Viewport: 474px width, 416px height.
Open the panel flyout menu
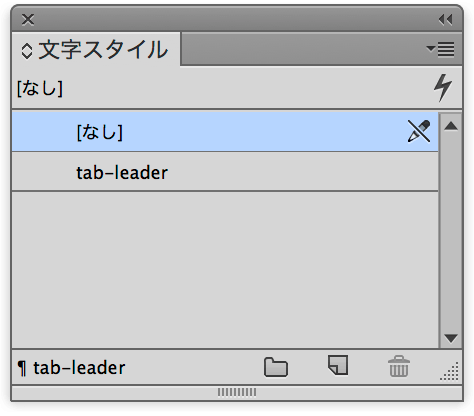coord(440,50)
